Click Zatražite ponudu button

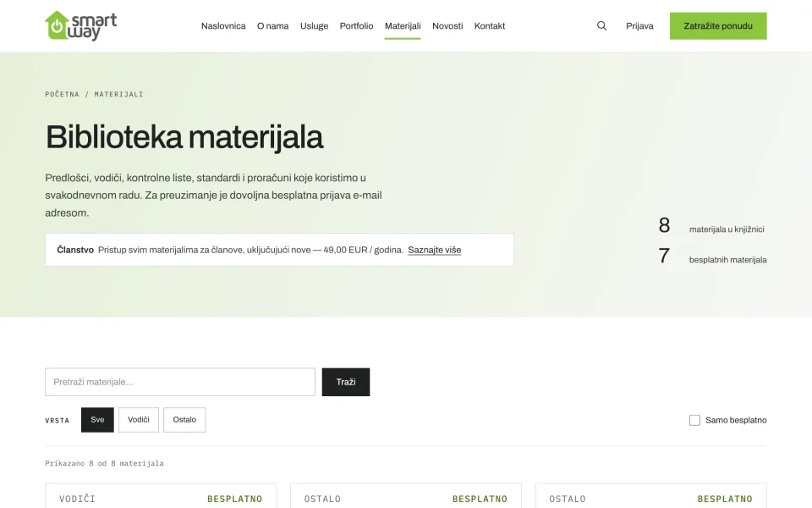click(718, 26)
